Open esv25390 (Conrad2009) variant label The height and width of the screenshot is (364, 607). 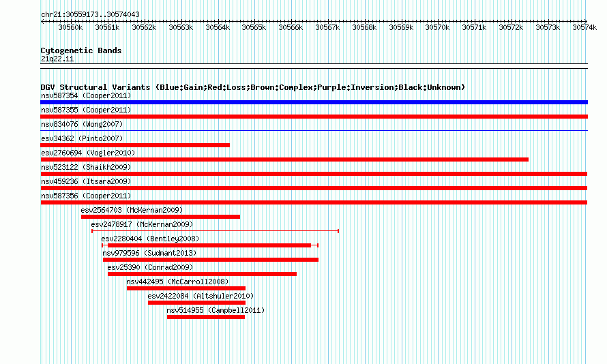pos(150,267)
